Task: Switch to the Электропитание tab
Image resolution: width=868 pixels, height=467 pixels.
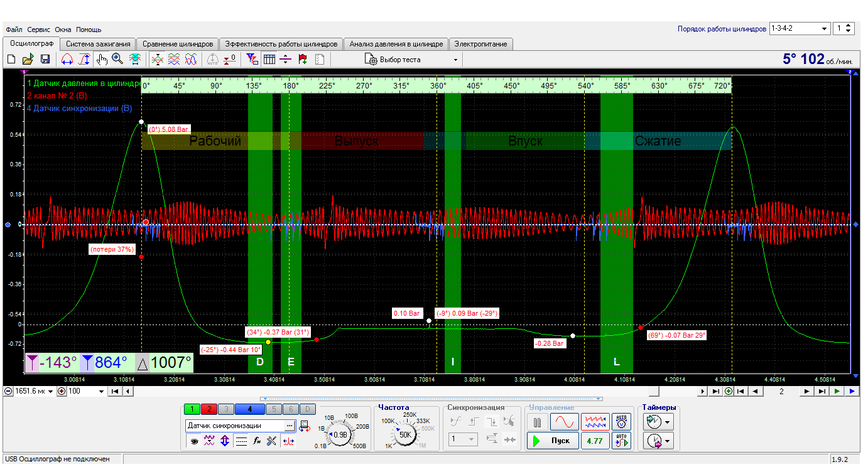Action: pos(482,44)
